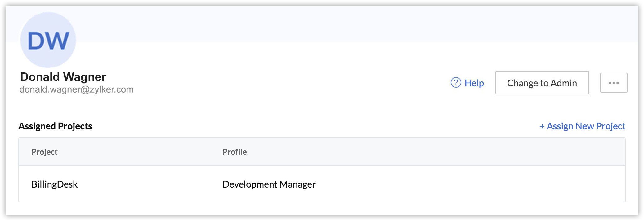The image size is (644, 221).
Task: Click the Assigned Projects heading
Action: pos(55,126)
